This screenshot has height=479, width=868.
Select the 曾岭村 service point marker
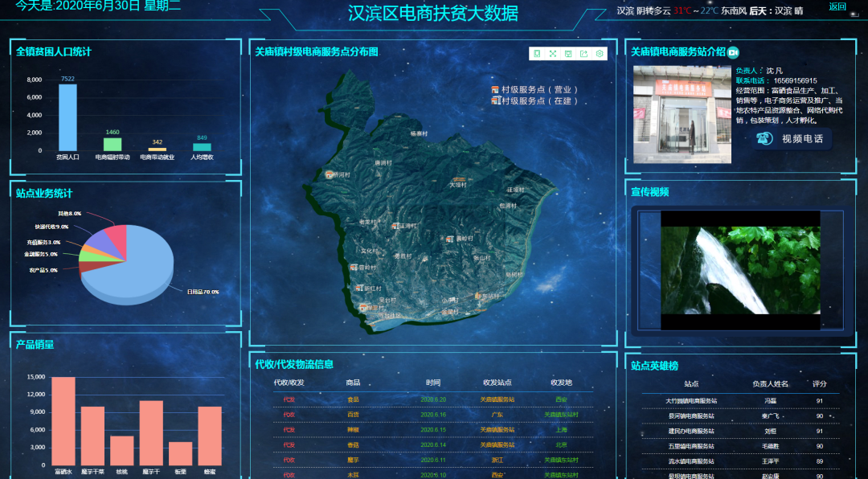click(x=353, y=268)
